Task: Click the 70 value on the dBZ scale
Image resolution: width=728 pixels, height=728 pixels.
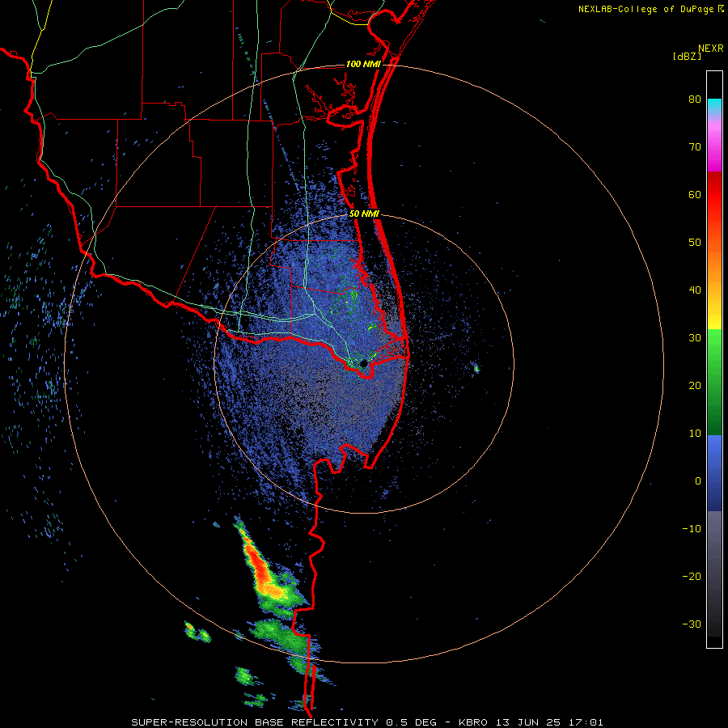Action: pyautogui.click(x=695, y=147)
